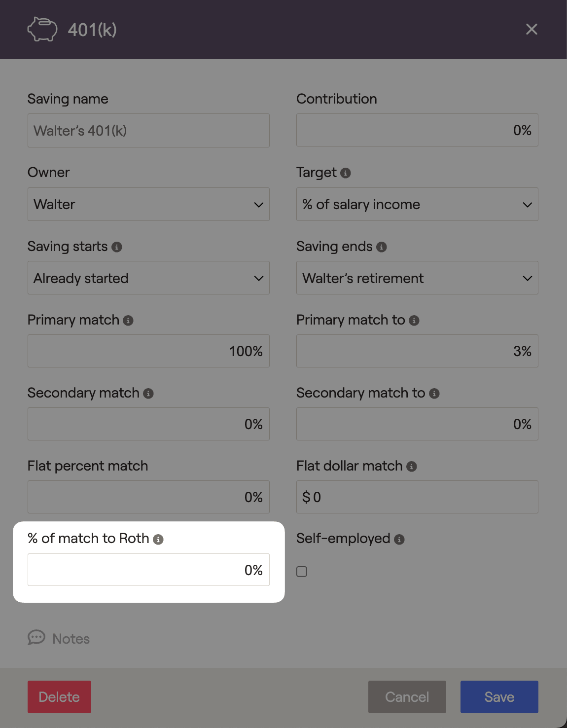
Task: Click the piggy bank icon in header
Action: click(42, 29)
